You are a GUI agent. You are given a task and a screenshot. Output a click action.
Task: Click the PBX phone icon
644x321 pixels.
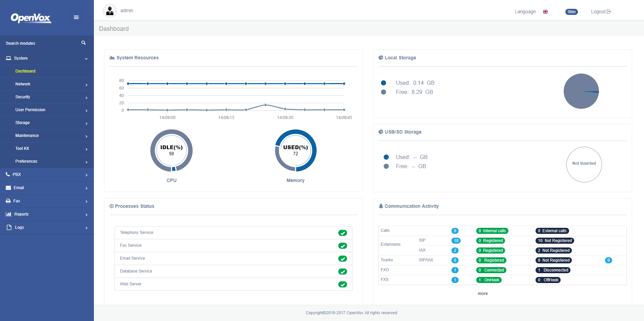(x=8, y=174)
